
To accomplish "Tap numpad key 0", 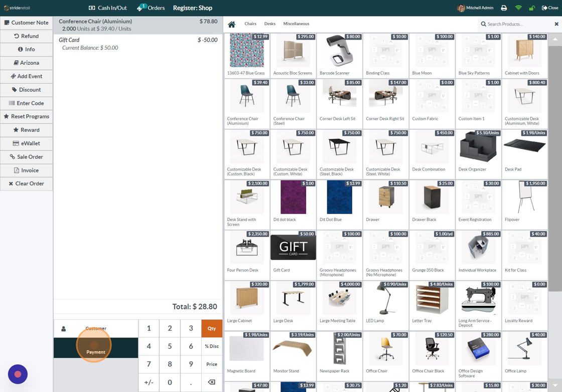I will point(170,382).
